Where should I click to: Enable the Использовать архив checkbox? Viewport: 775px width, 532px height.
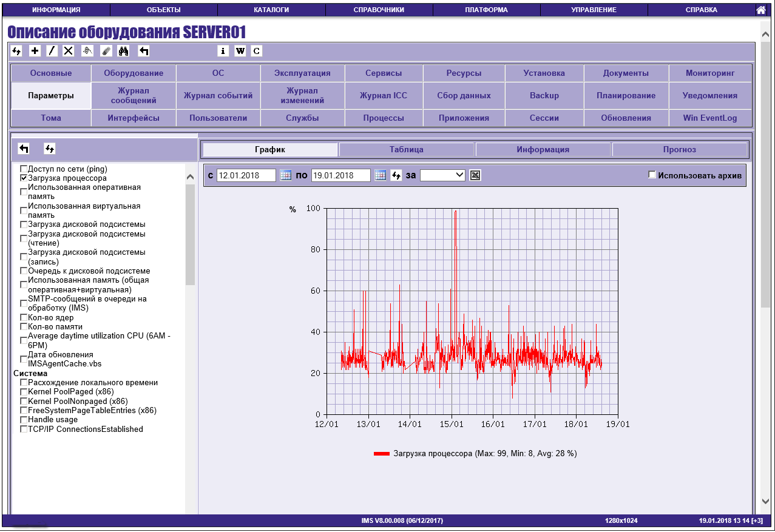652,175
